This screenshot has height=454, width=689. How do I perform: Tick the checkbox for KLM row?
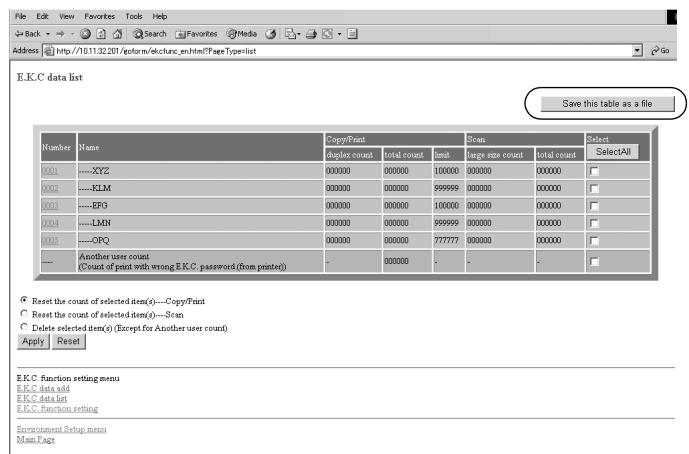(x=594, y=189)
